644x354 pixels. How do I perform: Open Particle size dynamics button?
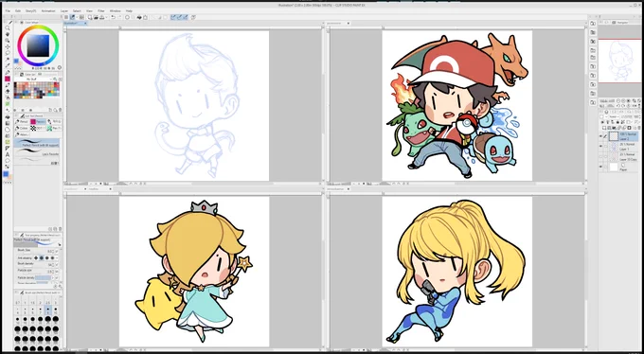tap(56, 272)
